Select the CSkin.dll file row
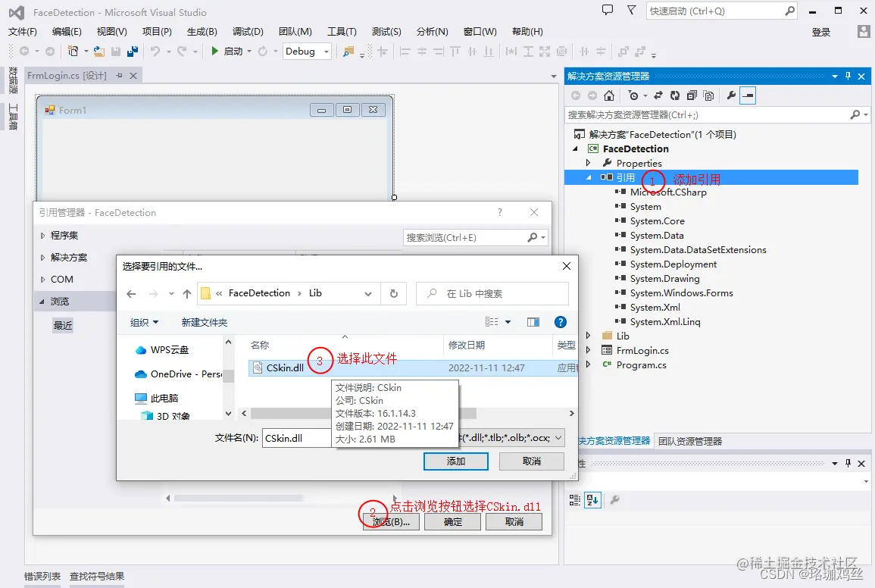875x588 pixels. [413, 368]
